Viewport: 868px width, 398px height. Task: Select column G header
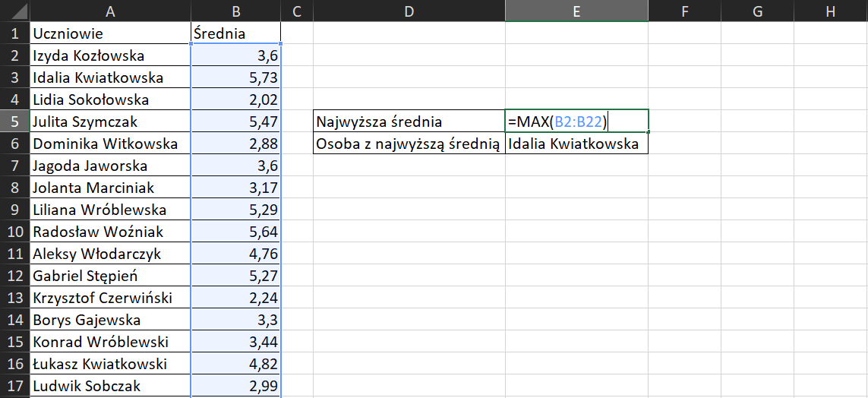pyautogui.click(x=757, y=11)
